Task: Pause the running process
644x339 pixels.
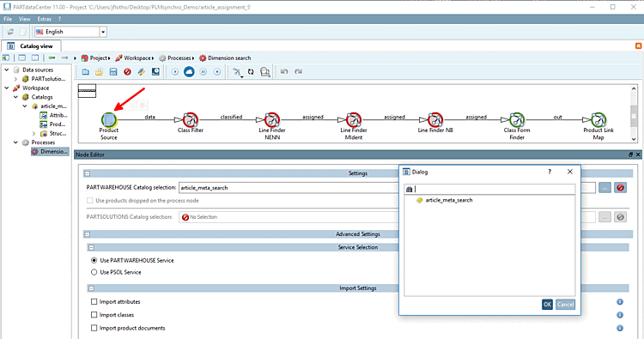Action: 203,72
